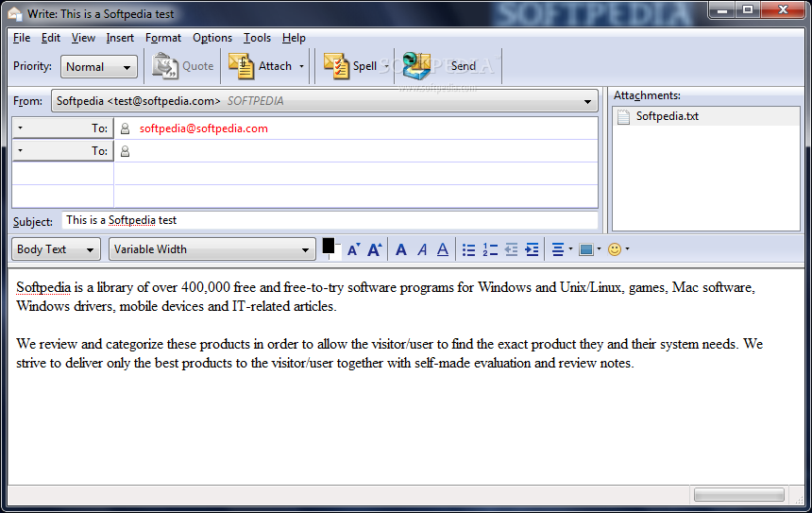Open the File menu
812x513 pixels.
point(22,38)
